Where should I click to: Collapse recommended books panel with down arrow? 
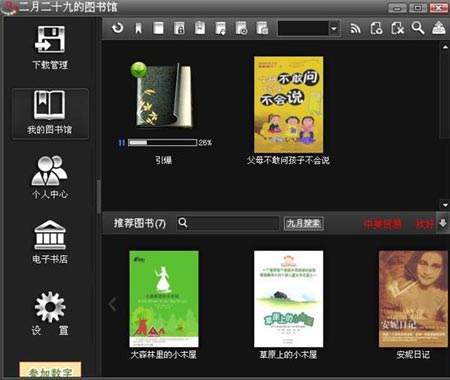click(x=443, y=223)
